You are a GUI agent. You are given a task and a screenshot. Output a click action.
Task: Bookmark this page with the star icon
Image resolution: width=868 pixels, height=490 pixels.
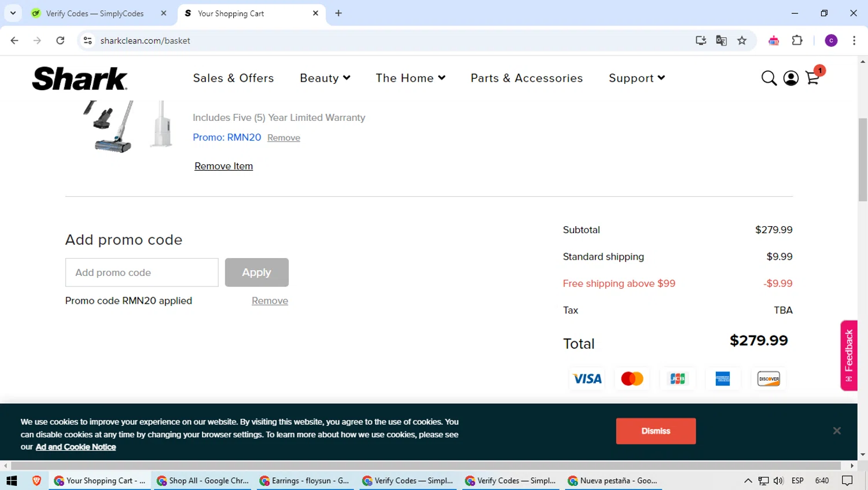[x=742, y=40]
